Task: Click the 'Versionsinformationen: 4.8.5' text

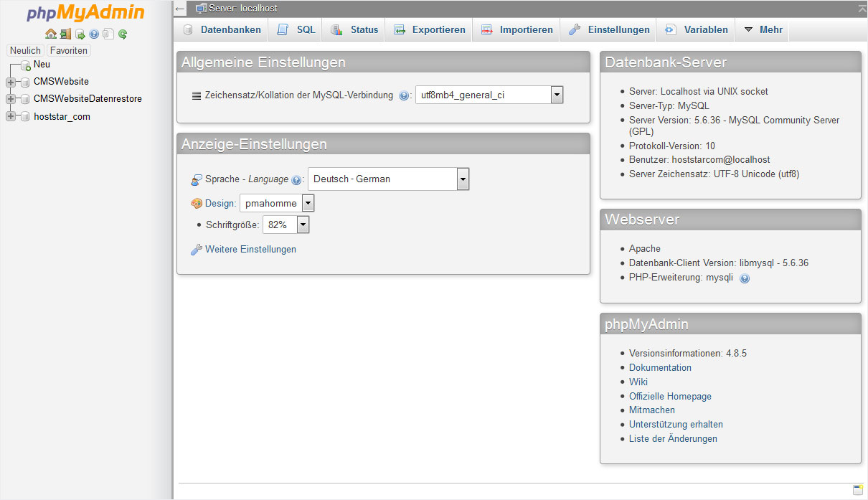Action: 688,354
